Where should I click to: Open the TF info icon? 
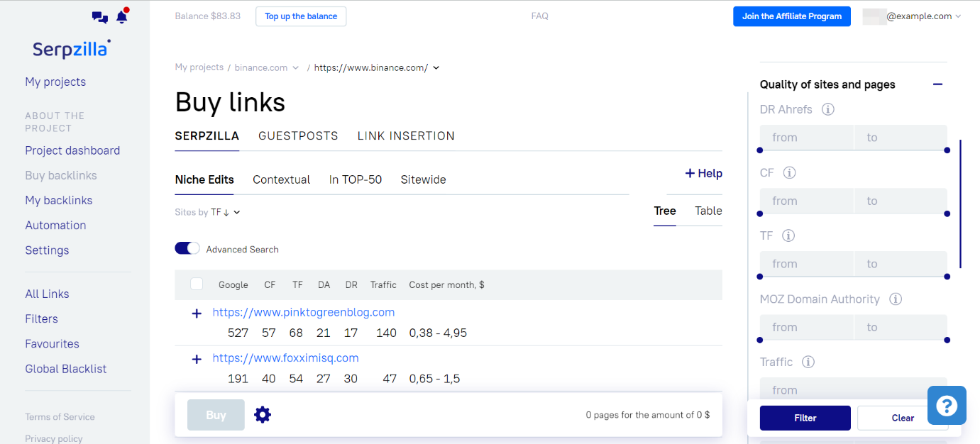(x=788, y=235)
